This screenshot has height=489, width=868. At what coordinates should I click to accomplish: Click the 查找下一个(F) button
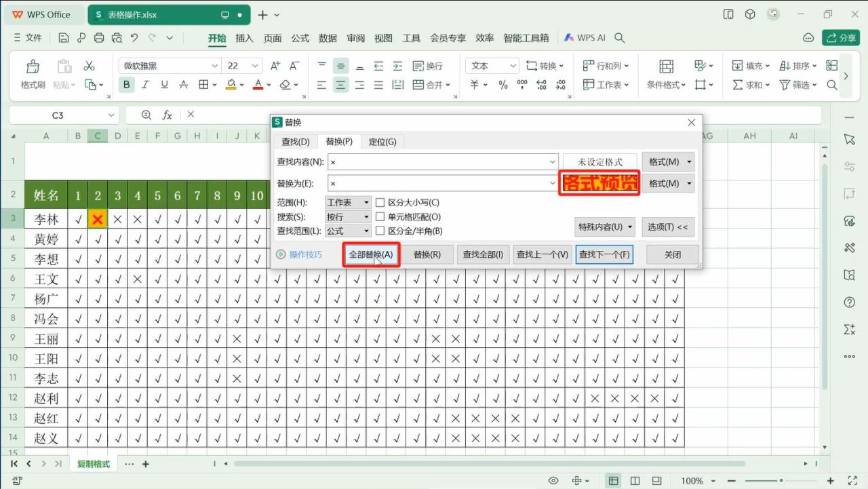point(604,254)
